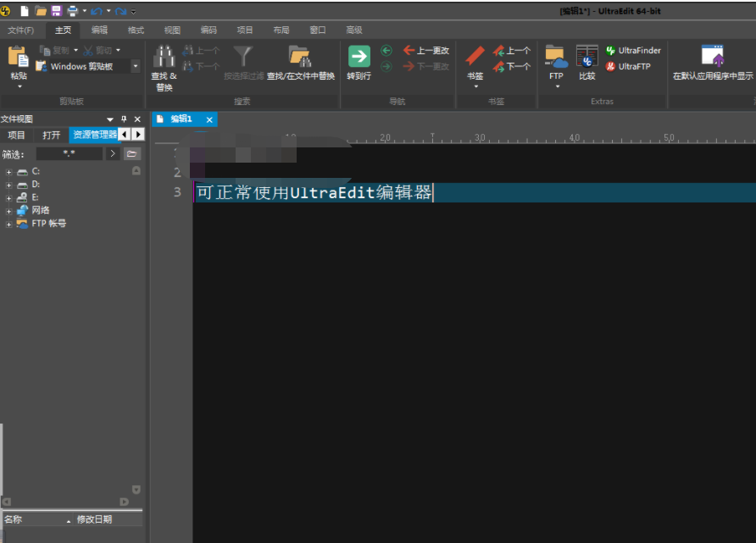756x543 pixels.
Task: Click the 在默认应用程序中显示 icon
Action: pos(713,56)
